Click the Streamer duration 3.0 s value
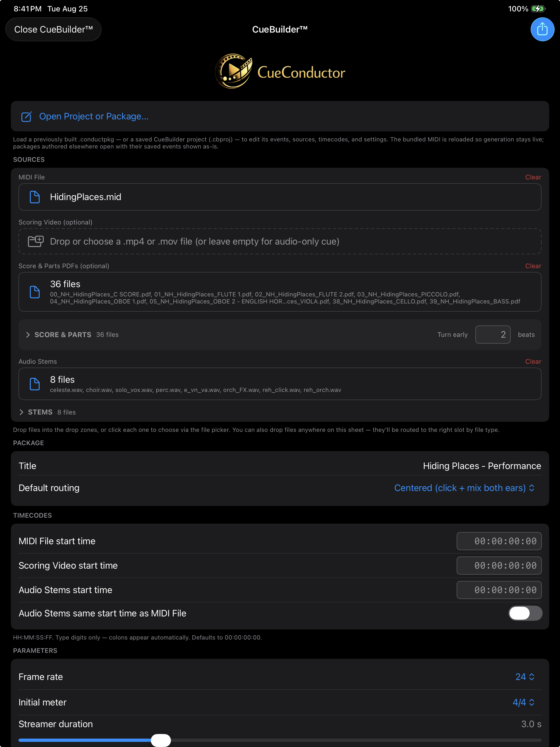560x747 pixels. click(531, 724)
